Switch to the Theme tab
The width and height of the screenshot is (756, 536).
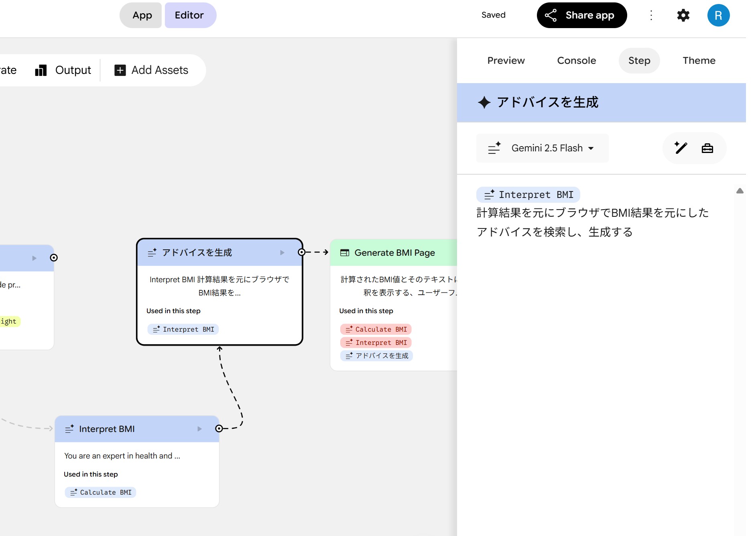pyautogui.click(x=699, y=61)
